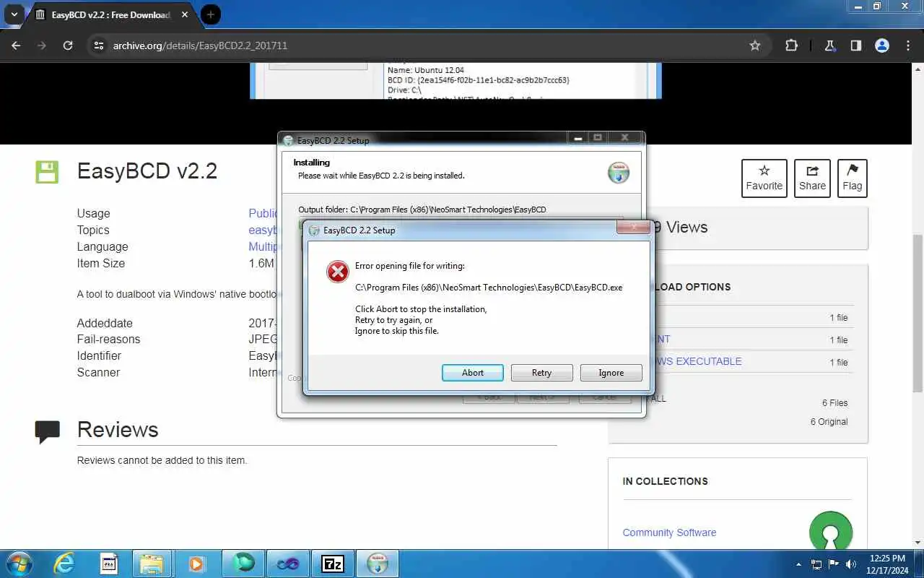The image size is (924, 578).
Task: Click Ignore to skip this file
Action: coord(611,373)
